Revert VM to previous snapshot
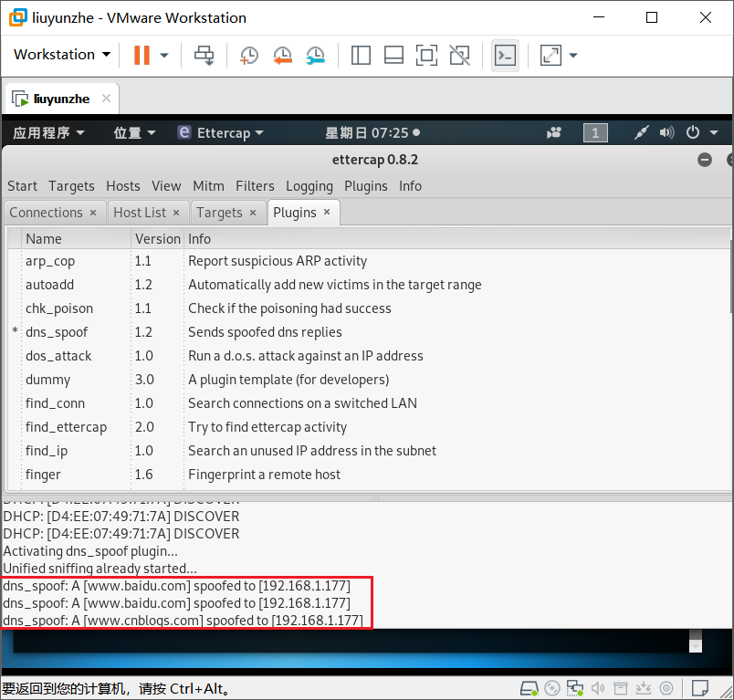This screenshot has width=734, height=700. (282, 55)
